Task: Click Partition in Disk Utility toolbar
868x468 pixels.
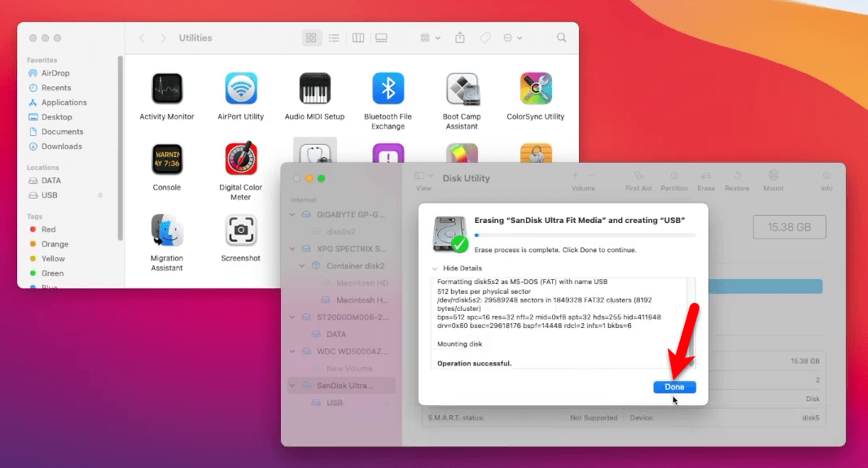Action: (x=674, y=181)
